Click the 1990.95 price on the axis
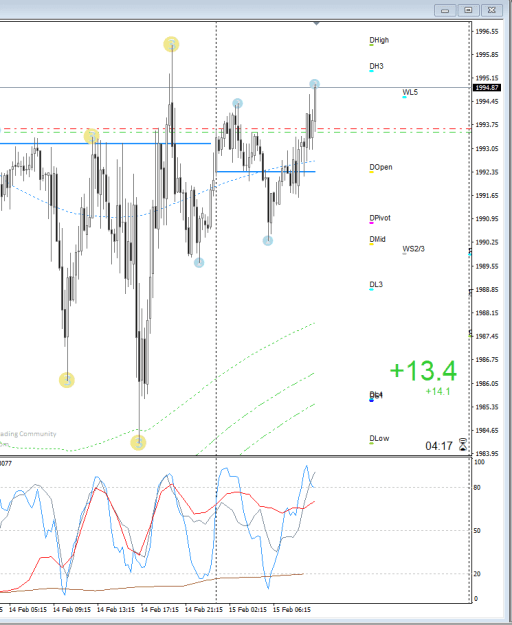Screen dimensions: 512x625 pos(486,219)
